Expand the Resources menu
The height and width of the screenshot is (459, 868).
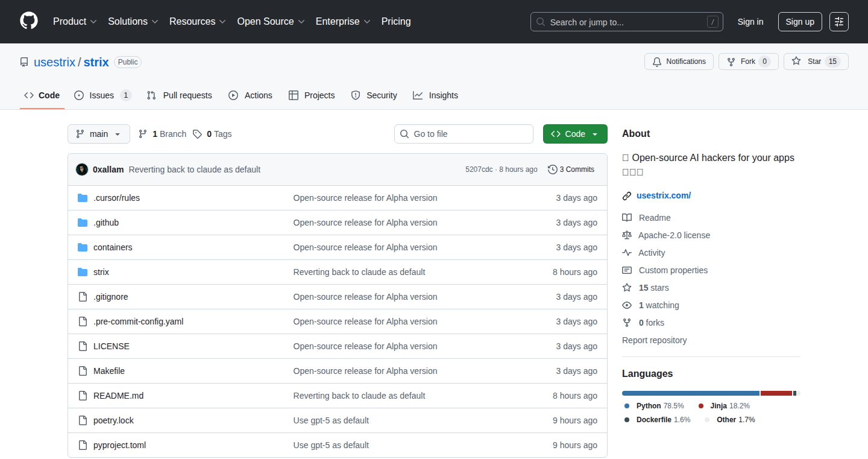198,22
